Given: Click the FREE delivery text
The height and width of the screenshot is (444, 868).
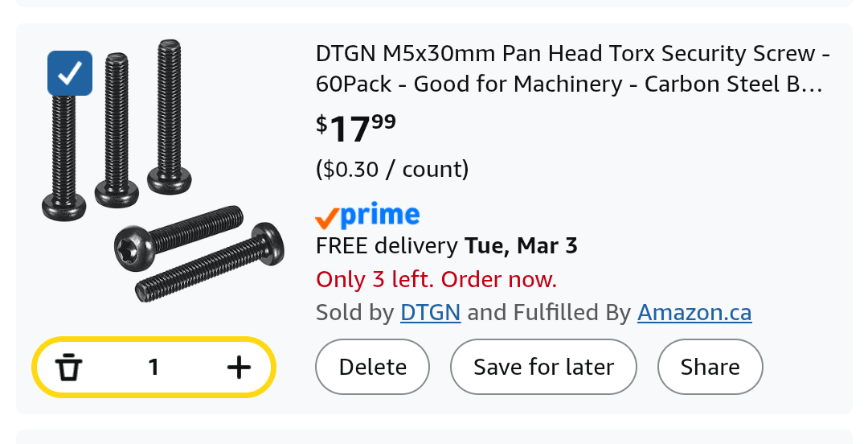Looking at the screenshot, I should [387, 246].
